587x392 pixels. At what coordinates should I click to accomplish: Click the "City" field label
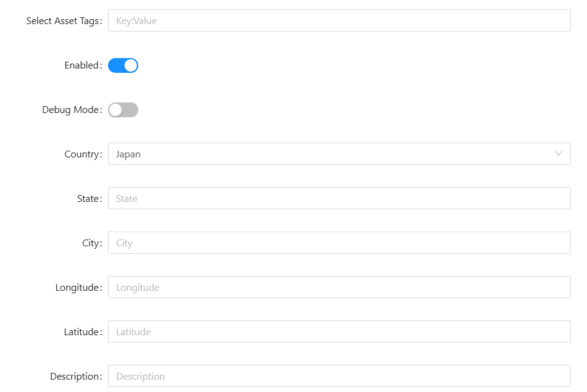[x=90, y=243]
